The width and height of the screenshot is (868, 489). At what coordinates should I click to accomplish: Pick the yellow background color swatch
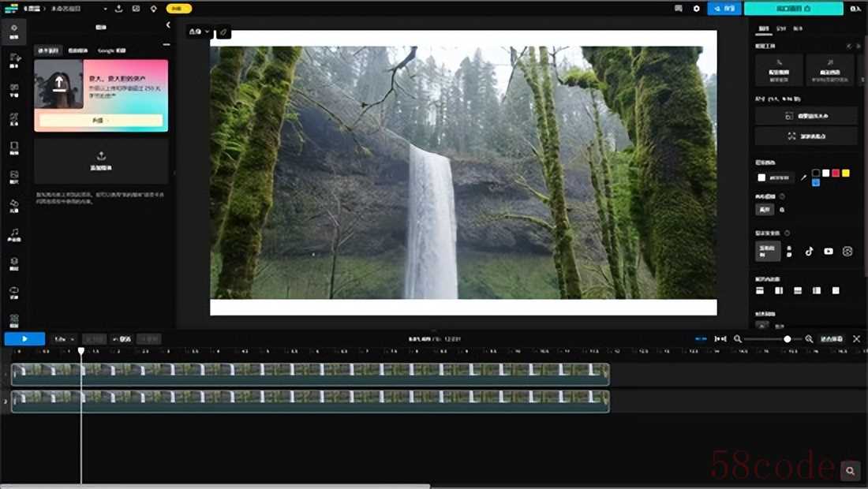click(845, 173)
